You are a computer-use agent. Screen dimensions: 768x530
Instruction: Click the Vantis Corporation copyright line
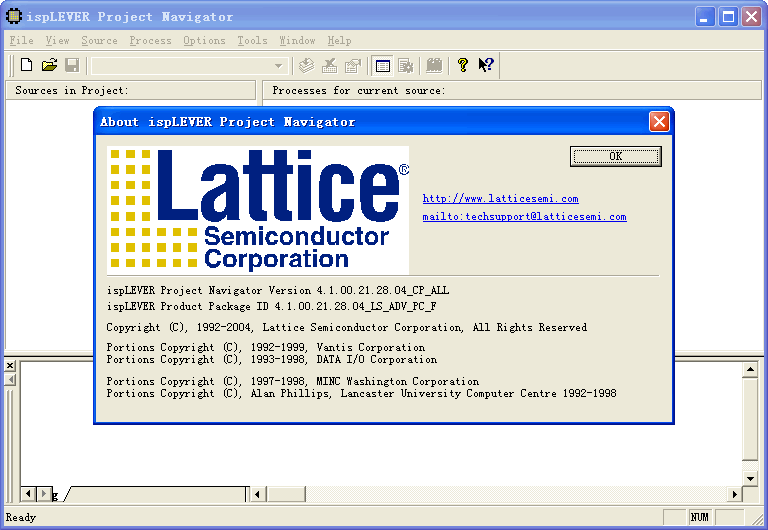(266, 347)
